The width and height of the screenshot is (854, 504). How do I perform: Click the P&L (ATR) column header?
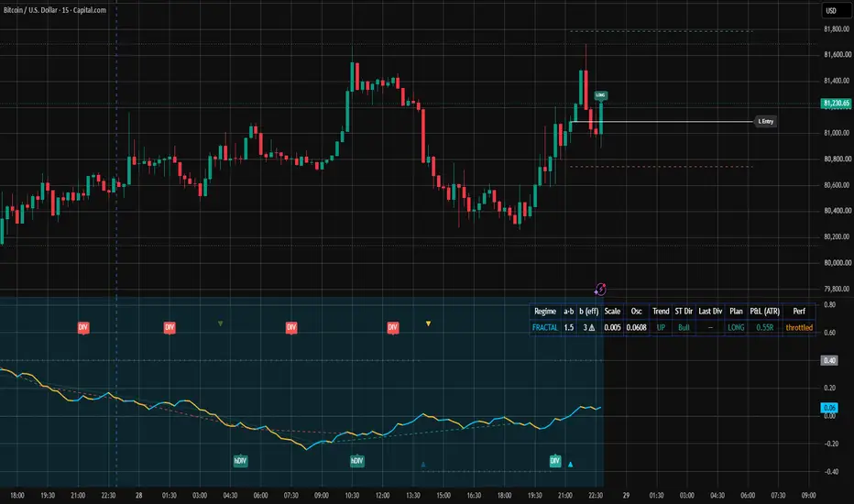(x=765, y=312)
